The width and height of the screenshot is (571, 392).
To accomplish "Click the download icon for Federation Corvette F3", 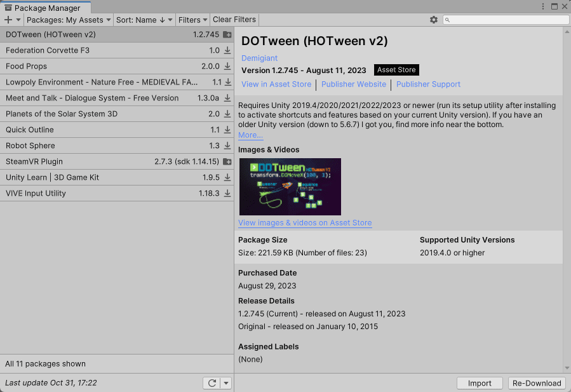I will click(227, 50).
